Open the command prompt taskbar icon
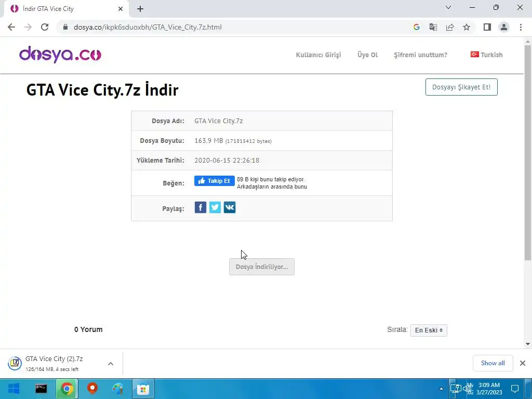 click(41, 389)
